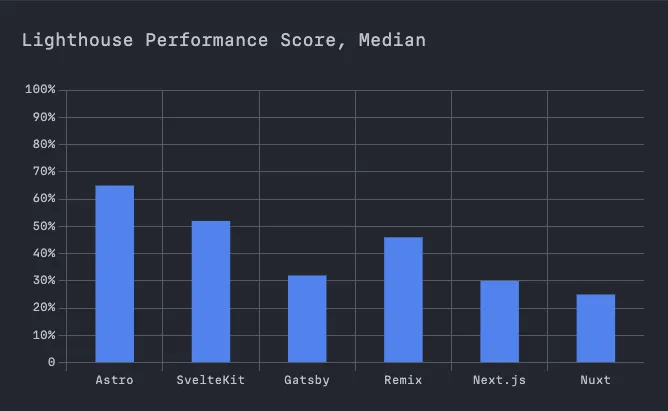This screenshot has width=668, height=411.
Task: Click the 0 y-axis label
Action: pyautogui.click(x=52, y=362)
